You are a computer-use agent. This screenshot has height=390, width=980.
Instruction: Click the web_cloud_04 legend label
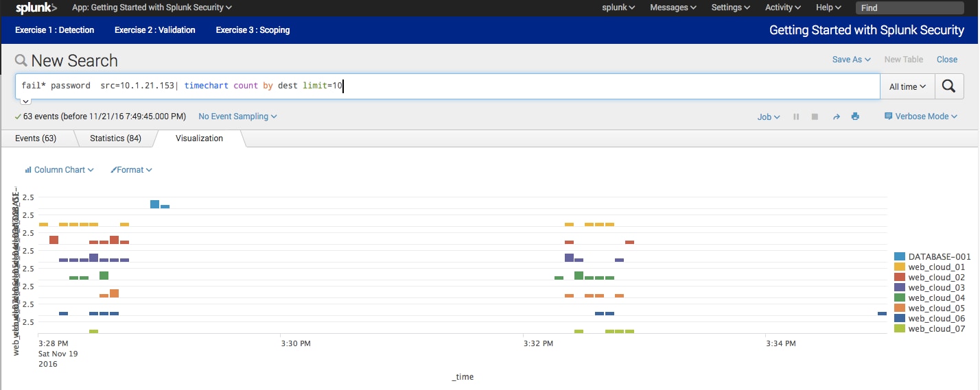point(937,298)
